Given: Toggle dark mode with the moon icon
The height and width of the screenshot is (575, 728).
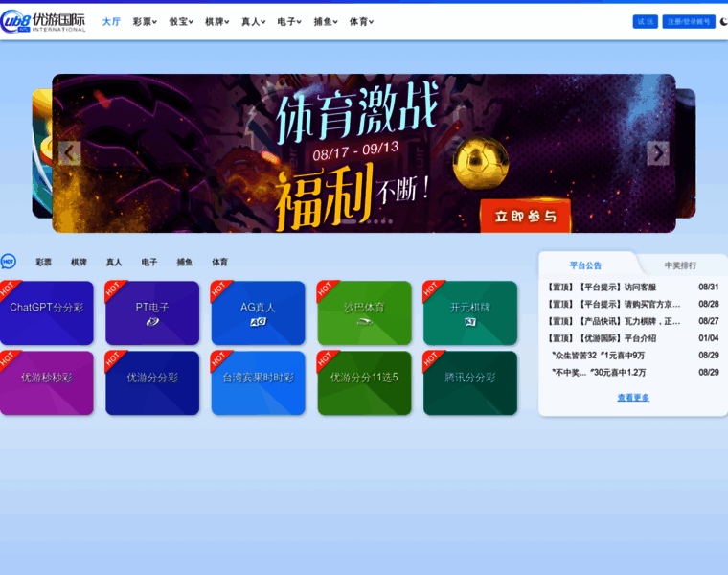Looking at the screenshot, I should click(x=723, y=21).
